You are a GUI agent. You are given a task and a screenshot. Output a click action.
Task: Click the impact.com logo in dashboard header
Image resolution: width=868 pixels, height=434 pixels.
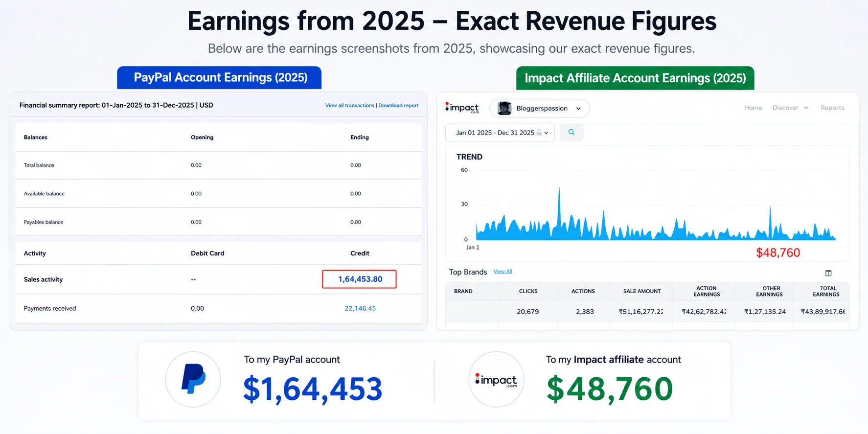point(462,108)
